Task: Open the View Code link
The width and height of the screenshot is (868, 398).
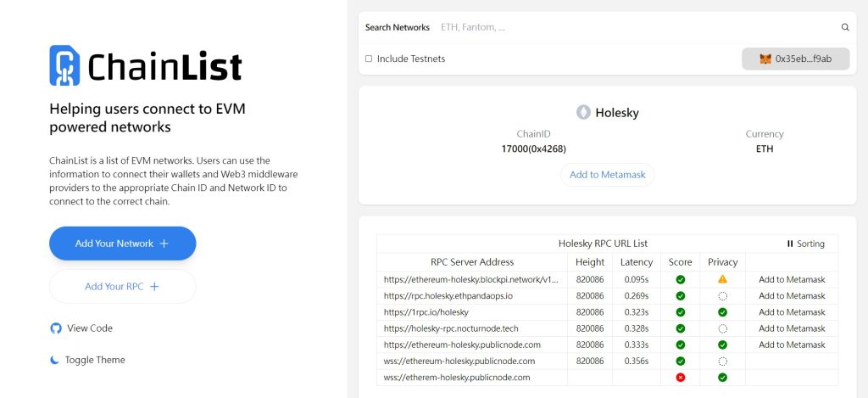Action: pos(89,328)
